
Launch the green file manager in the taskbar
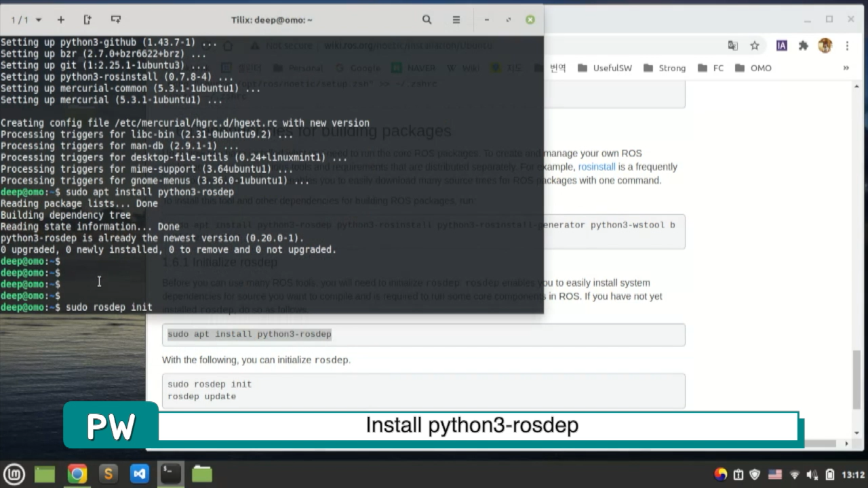45,474
